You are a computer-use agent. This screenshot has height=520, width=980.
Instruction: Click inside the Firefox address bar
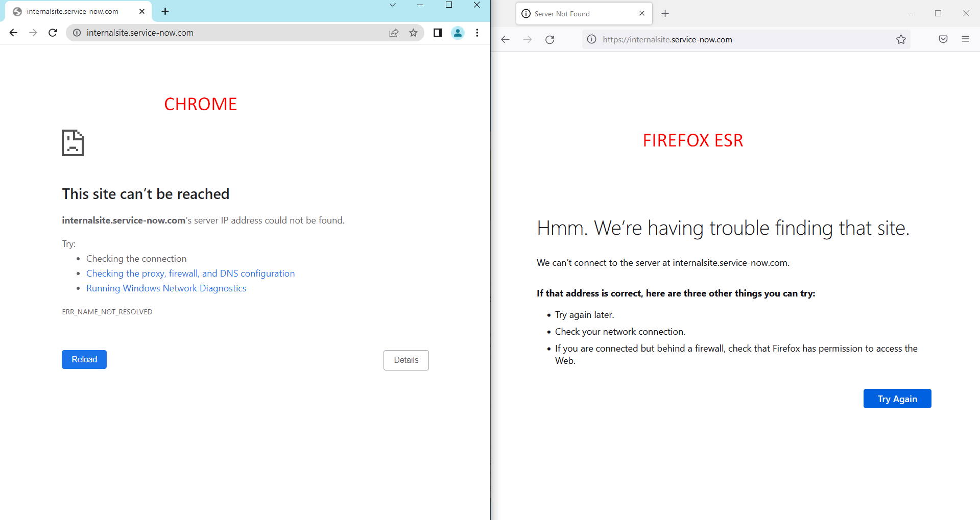[740, 39]
